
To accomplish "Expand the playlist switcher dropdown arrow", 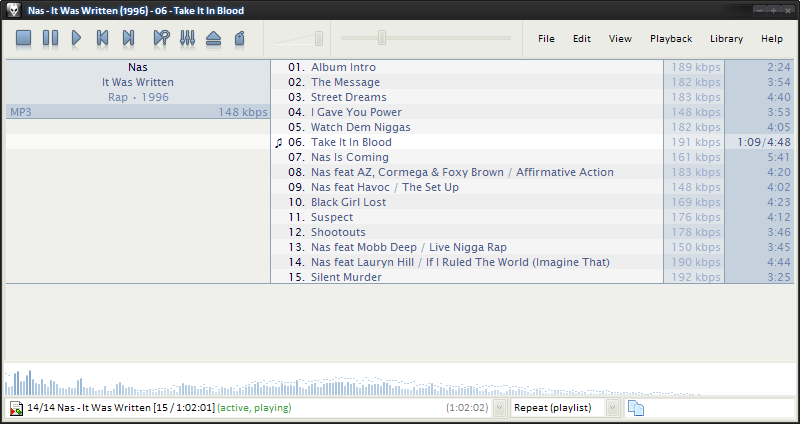I will [499, 408].
